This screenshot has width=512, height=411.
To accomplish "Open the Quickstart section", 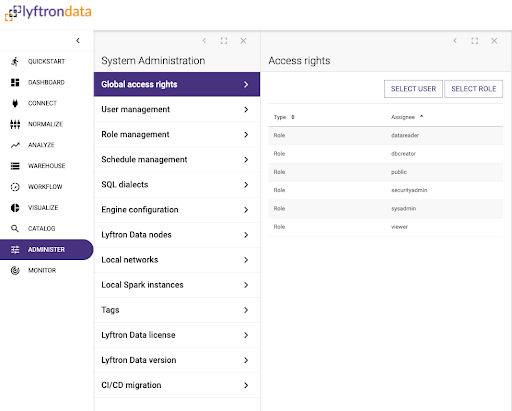I will (x=46, y=61).
